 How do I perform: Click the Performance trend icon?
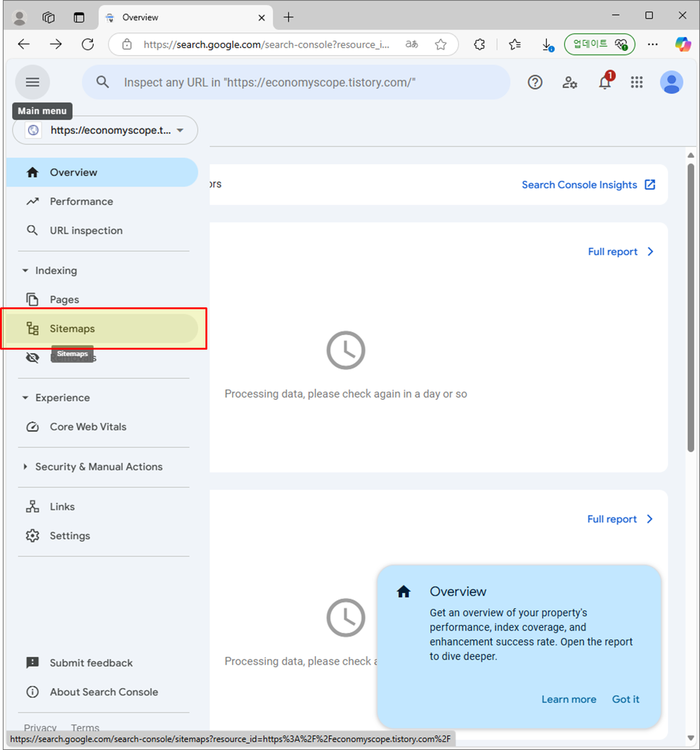[x=33, y=201]
